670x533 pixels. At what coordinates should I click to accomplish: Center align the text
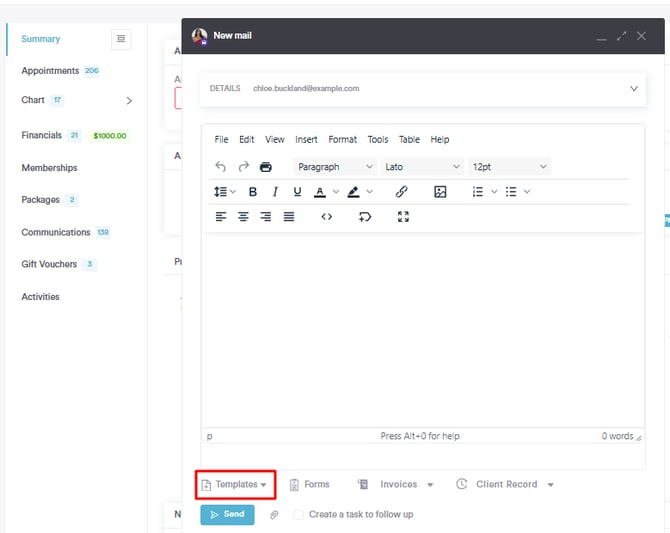click(243, 217)
